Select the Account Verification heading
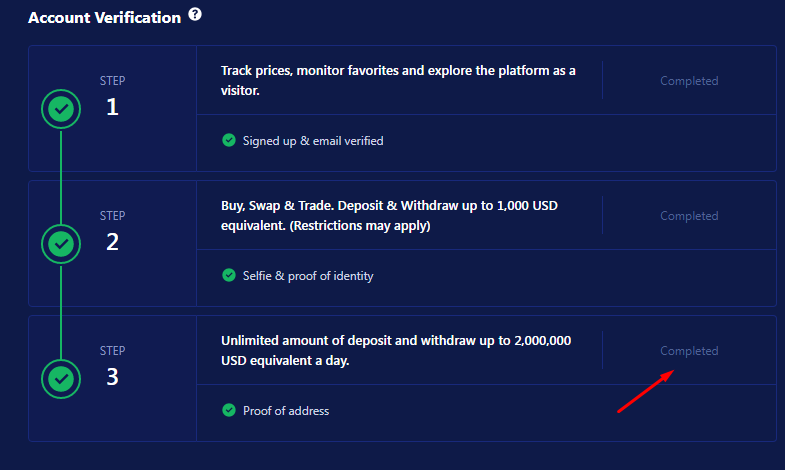 pos(105,18)
